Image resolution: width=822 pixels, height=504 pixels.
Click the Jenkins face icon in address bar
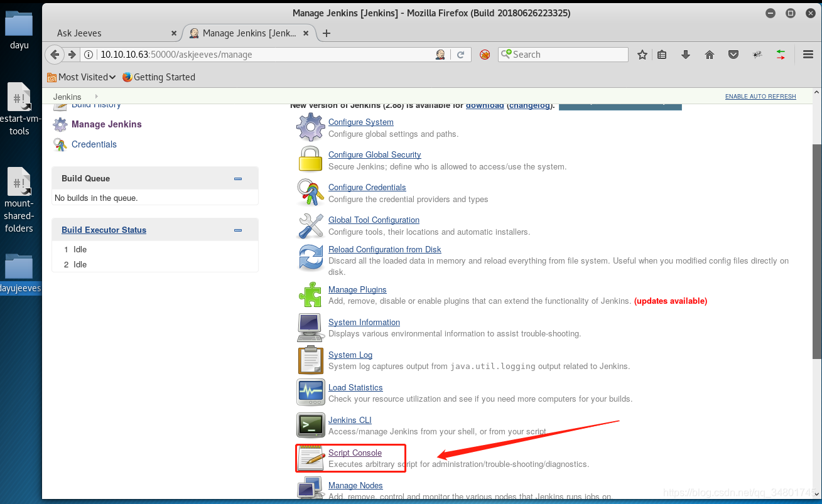[441, 55]
